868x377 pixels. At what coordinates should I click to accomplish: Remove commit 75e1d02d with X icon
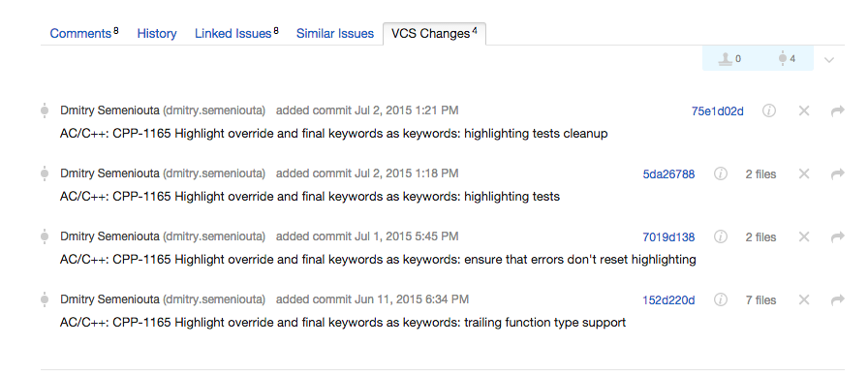[804, 110]
